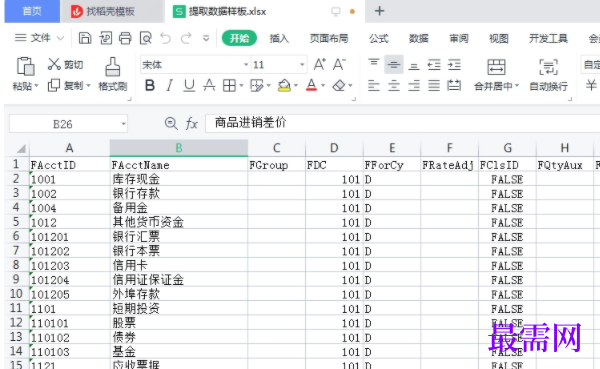The width and height of the screenshot is (600, 369).
Task: Open the font name dropdown 宋体
Action: [246, 65]
